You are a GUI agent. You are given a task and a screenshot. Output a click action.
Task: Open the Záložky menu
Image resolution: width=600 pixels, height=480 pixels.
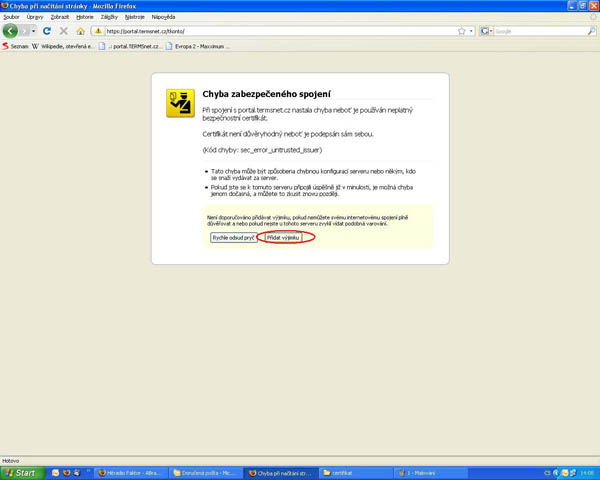pos(109,17)
